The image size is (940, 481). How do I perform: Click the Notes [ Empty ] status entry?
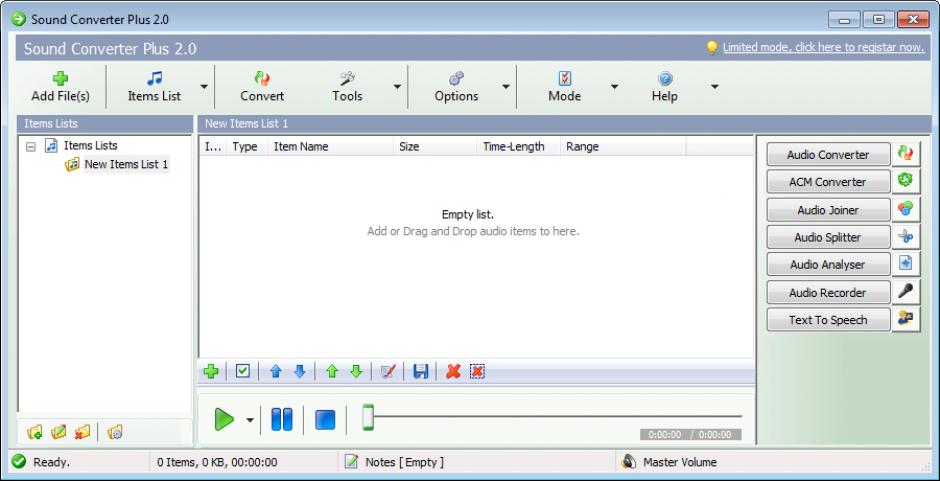[405, 462]
